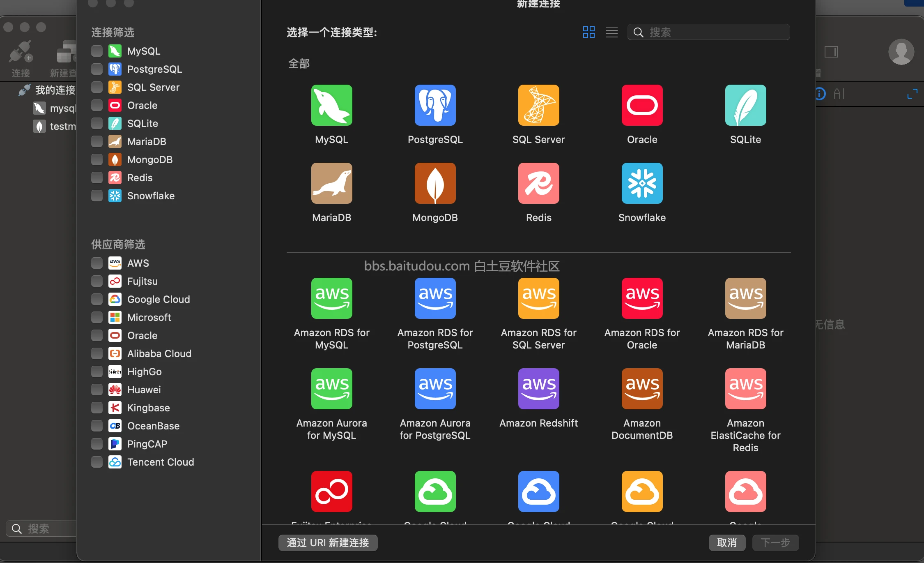Enable the AWS vendor filter checkbox
Screen dimensions: 924x563
click(x=97, y=263)
